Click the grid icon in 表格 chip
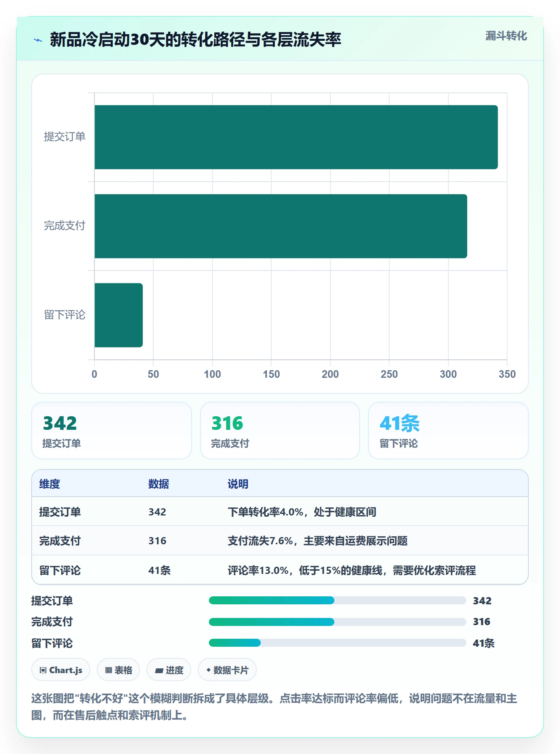This screenshot has height=754, width=560. 108,670
